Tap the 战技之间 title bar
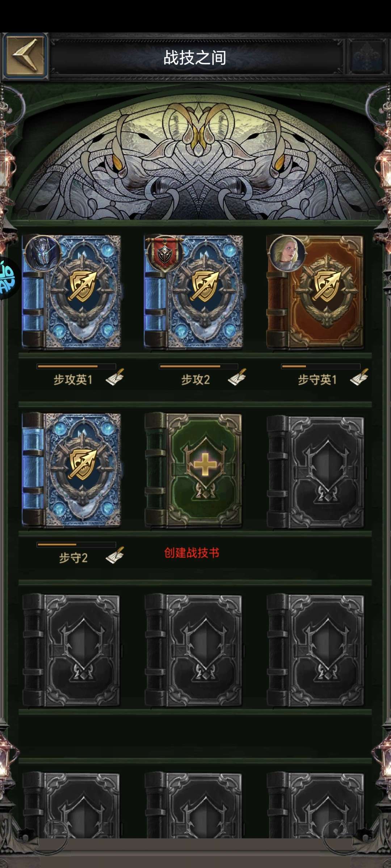Viewport: 391px width, 868px height. click(x=195, y=57)
